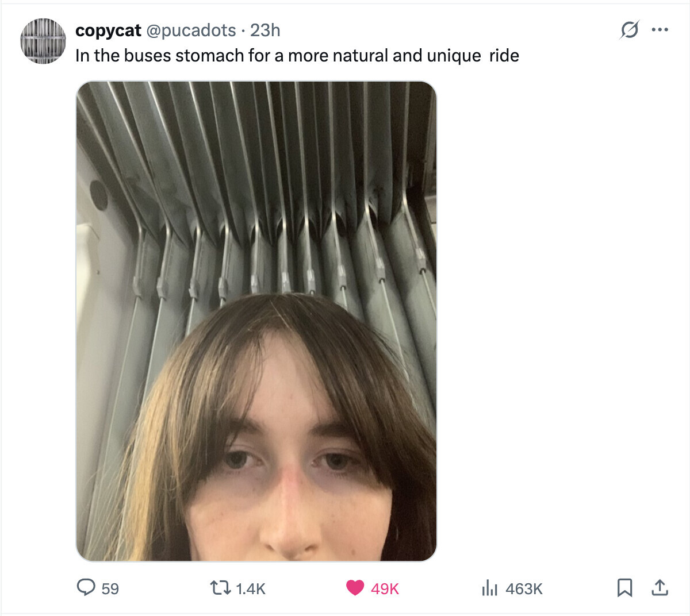
Task: Click the reply speech bubble icon
Action: coord(86,587)
